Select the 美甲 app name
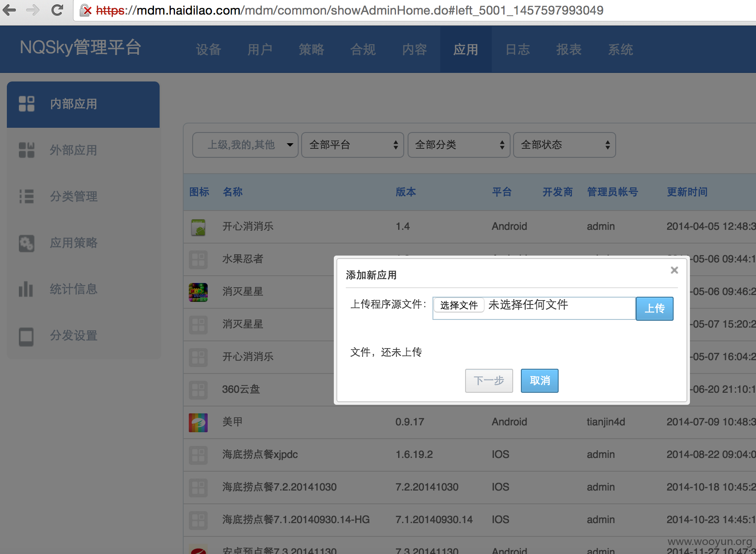Viewport: 756px width, 554px height. click(232, 422)
